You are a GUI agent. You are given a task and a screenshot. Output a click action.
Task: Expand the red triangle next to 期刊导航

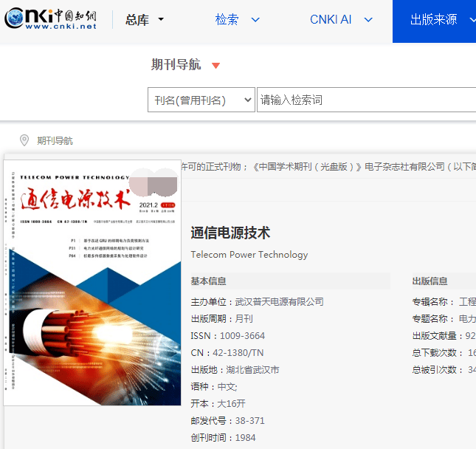(215, 66)
